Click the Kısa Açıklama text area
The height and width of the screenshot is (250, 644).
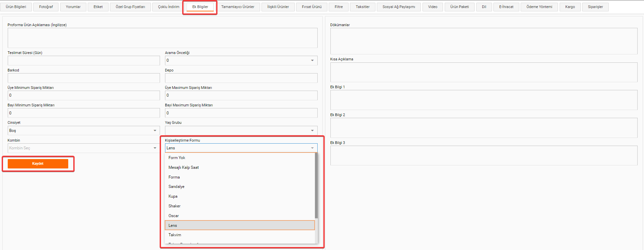pyautogui.click(x=484, y=72)
